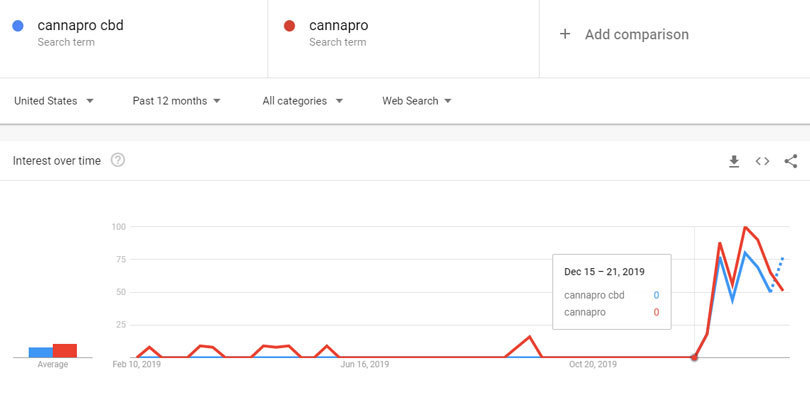Click the 100 y-axis label
Image resolution: width=810 pixels, height=408 pixels.
click(119, 227)
